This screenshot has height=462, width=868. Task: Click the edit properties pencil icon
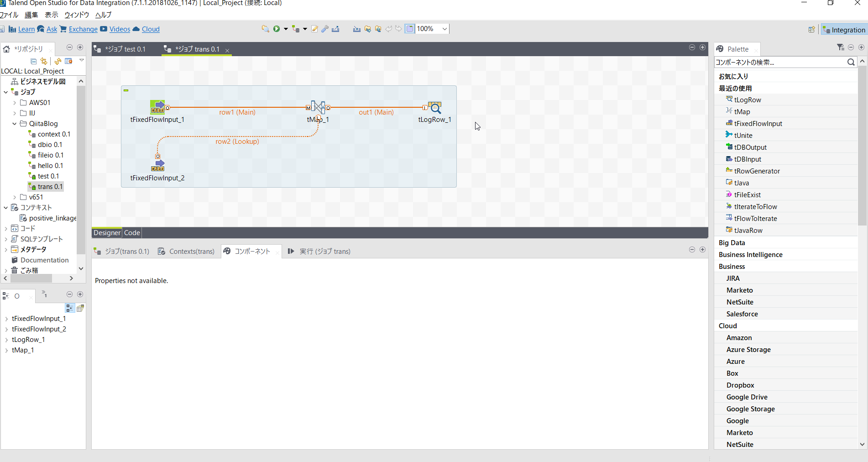(315, 28)
